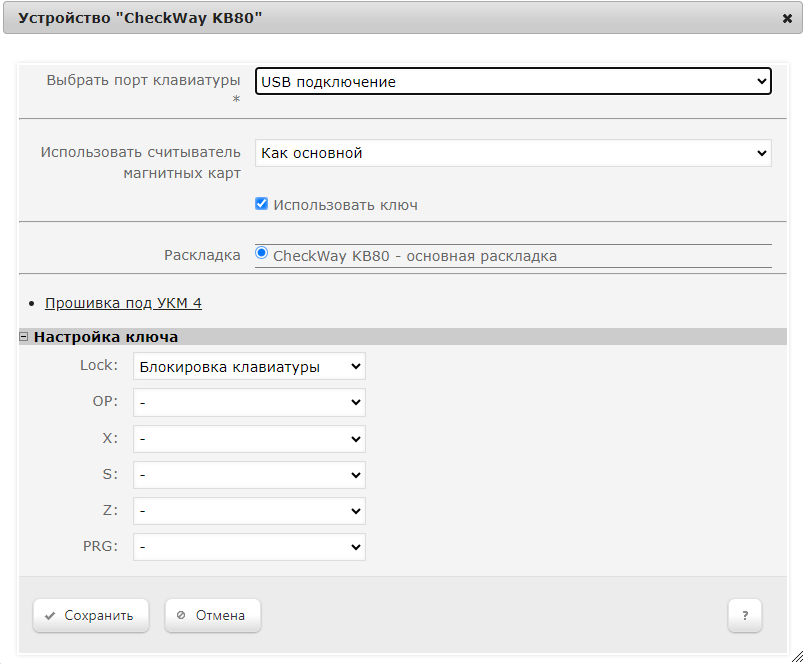Open the Z key position dropdown

249,511
